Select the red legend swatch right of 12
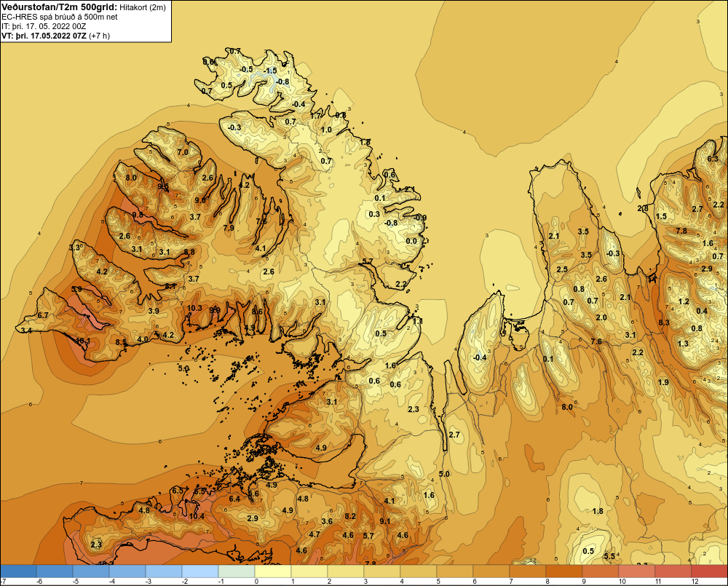Viewport: 728px width, 586px height. pyautogui.click(x=710, y=571)
